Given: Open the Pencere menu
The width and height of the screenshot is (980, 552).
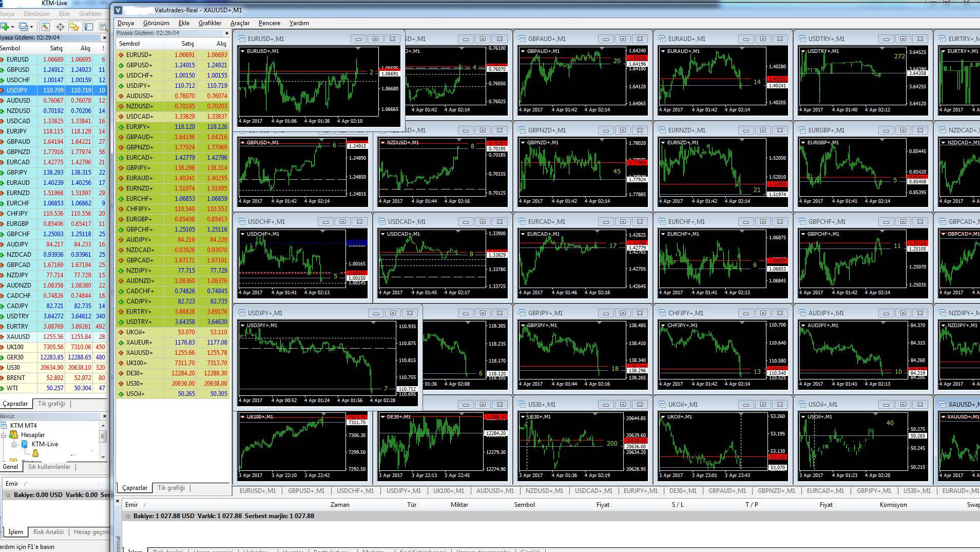Looking at the screenshot, I should (x=270, y=23).
